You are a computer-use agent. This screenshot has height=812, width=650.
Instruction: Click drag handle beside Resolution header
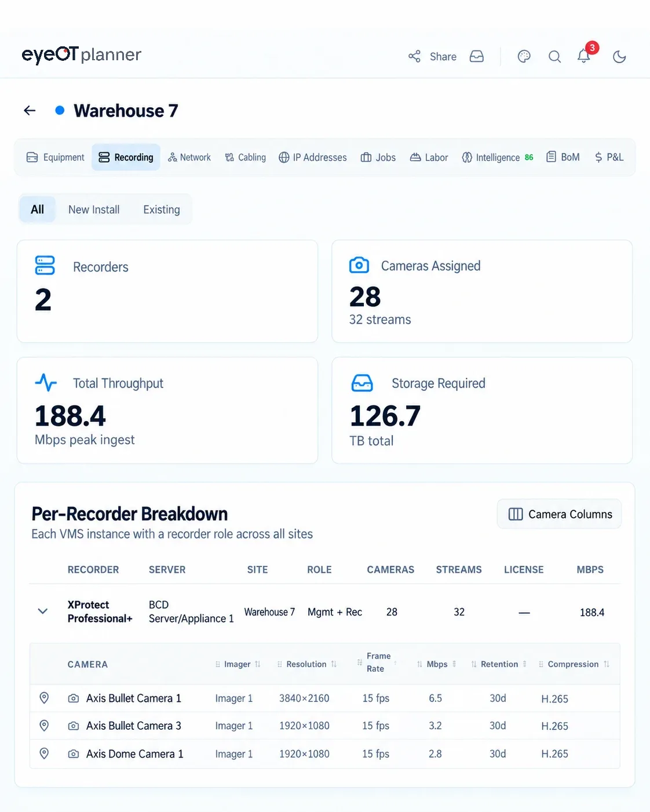[x=279, y=664]
